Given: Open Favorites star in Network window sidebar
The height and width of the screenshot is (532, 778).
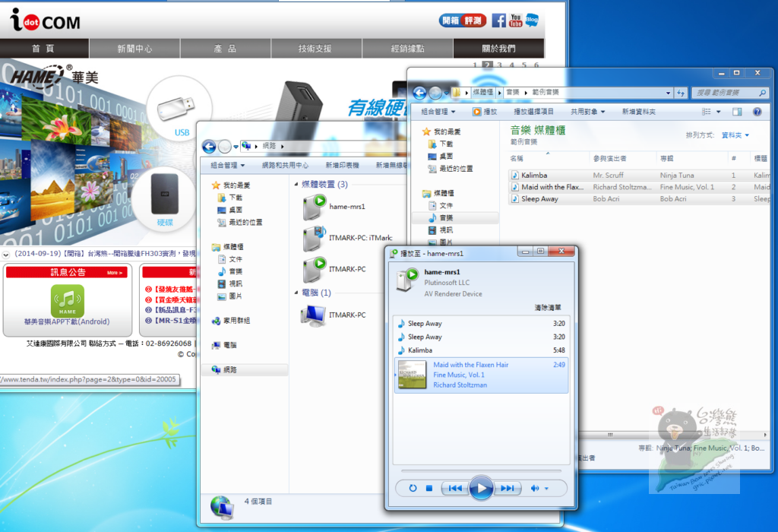Looking at the screenshot, I should click(x=231, y=185).
